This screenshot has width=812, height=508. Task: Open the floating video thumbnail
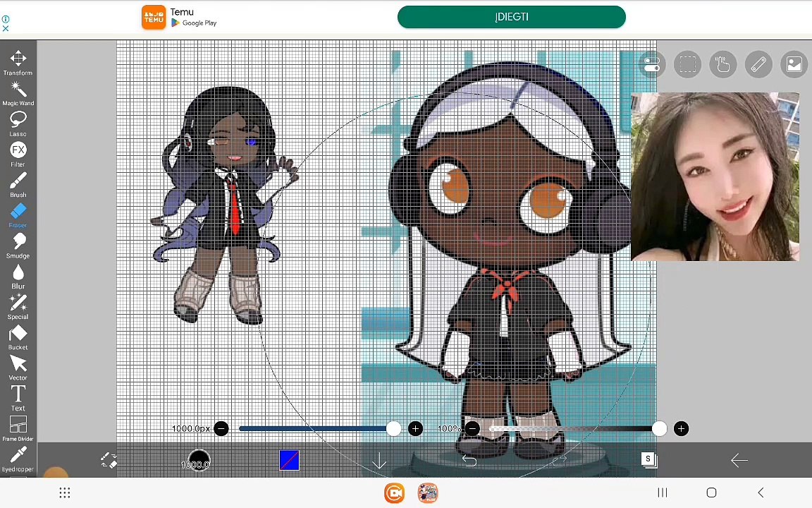point(715,177)
